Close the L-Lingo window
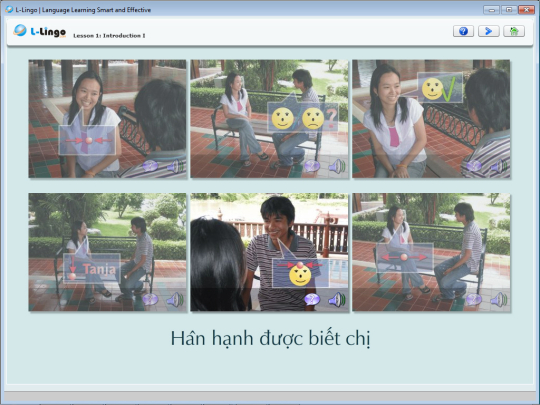This screenshot has height=405, width=540. (526, 10)
